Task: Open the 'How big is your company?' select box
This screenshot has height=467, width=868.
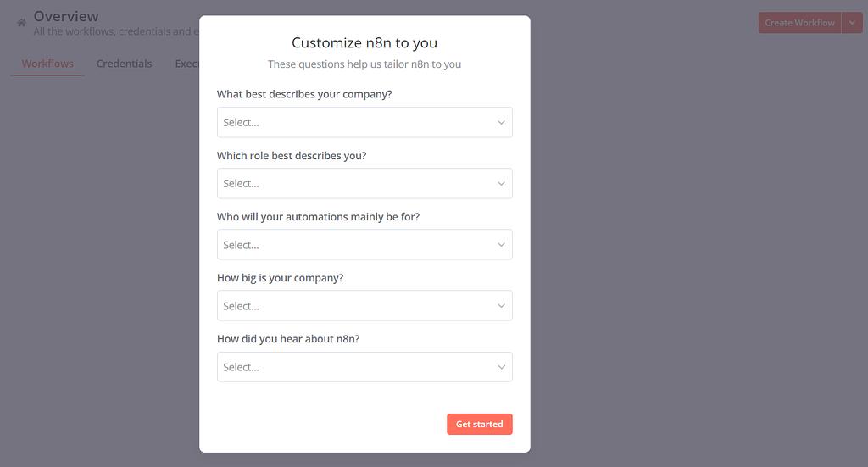Action: pos(356,306)
